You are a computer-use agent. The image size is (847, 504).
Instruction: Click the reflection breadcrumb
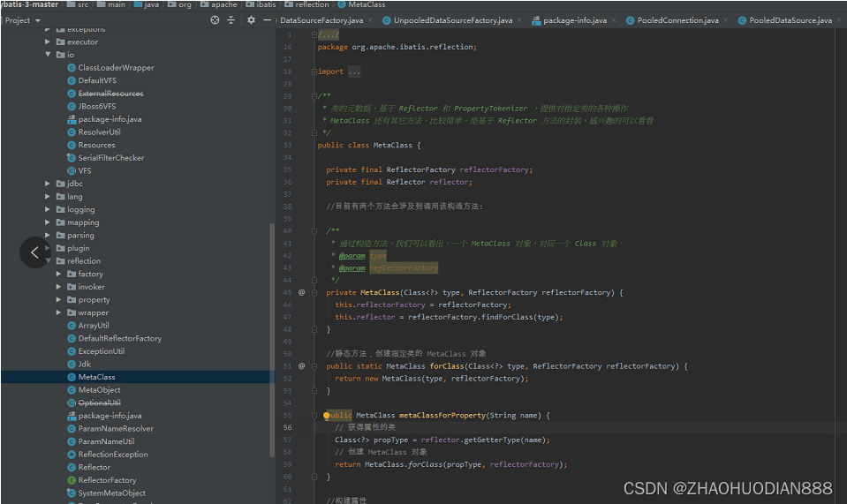pyautogui.click(x=306, y=4)
